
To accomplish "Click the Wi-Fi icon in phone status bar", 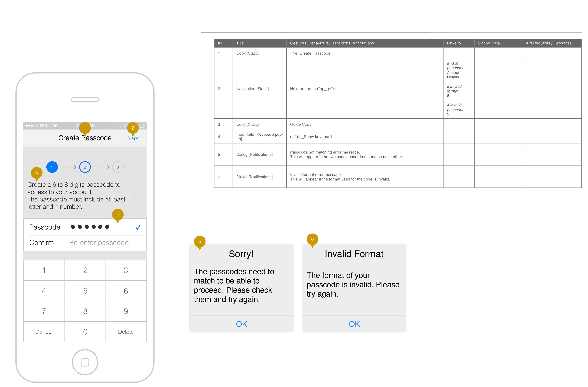I will click(x=55, y=125).
